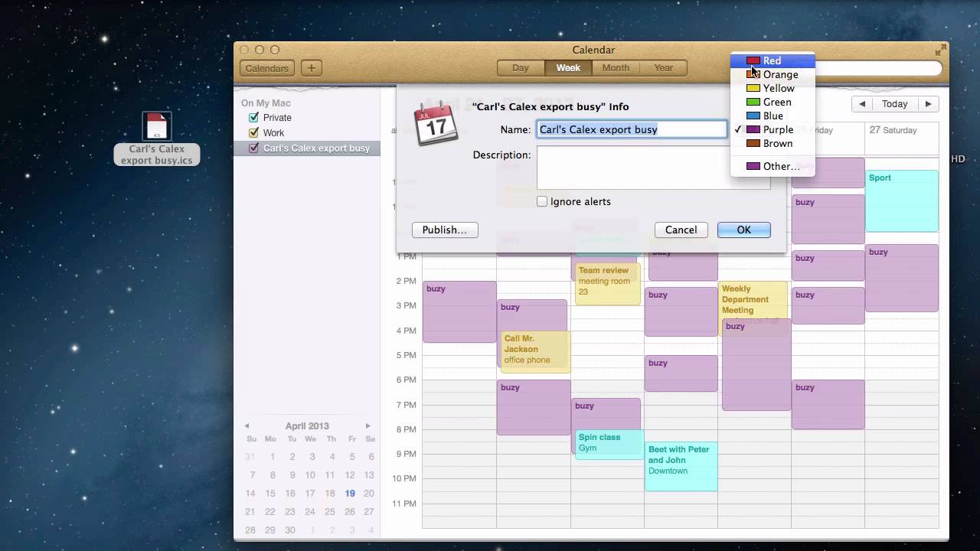Image resolution: width=980 pixels, height=551 pixels.
Task: Choose Purple from the color menu
Action: (773, 129)
